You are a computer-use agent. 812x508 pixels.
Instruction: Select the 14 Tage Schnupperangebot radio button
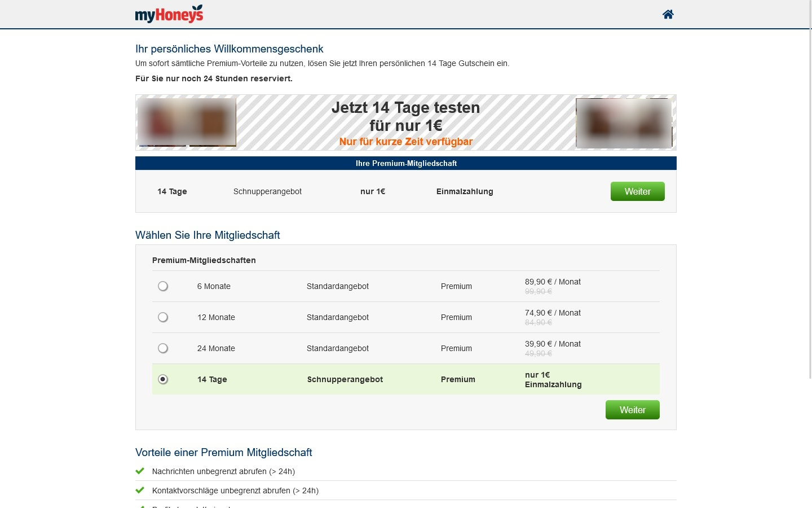point(163,379)
